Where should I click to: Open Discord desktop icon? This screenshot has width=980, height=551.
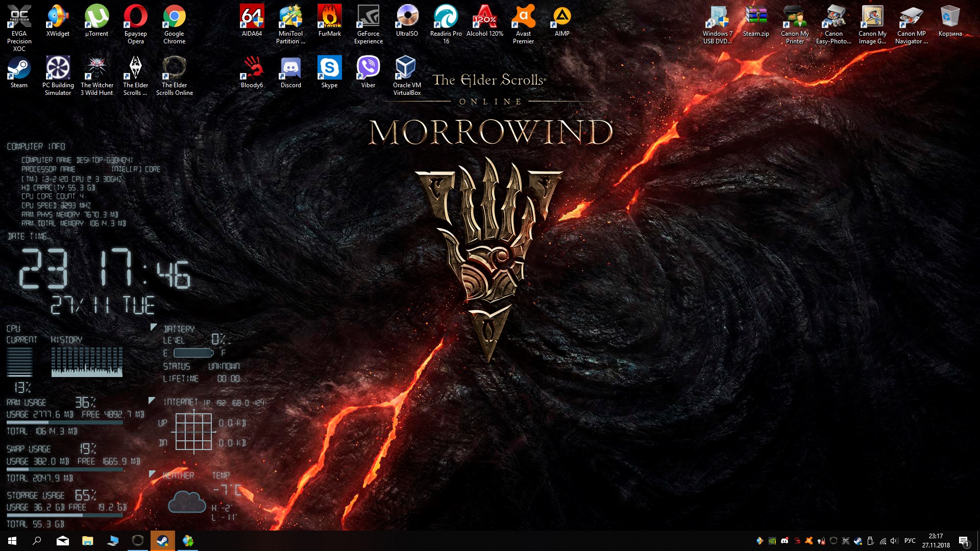290,68
